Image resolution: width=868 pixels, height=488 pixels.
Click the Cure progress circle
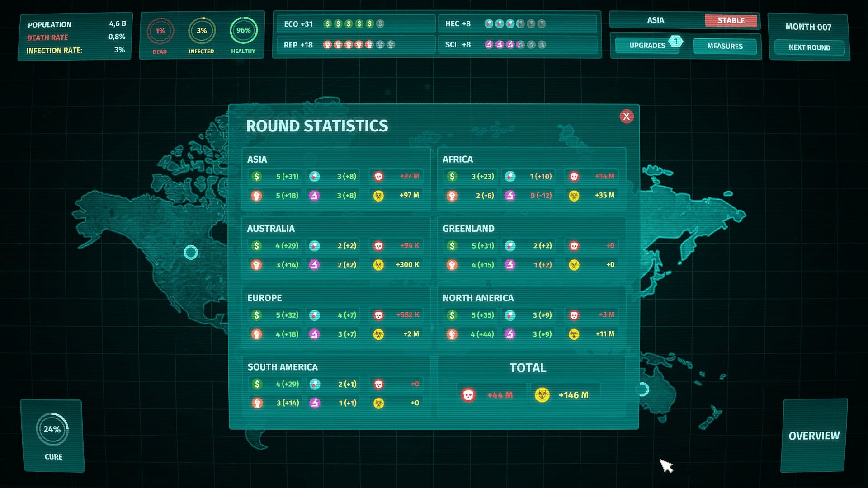pos(52,429)
